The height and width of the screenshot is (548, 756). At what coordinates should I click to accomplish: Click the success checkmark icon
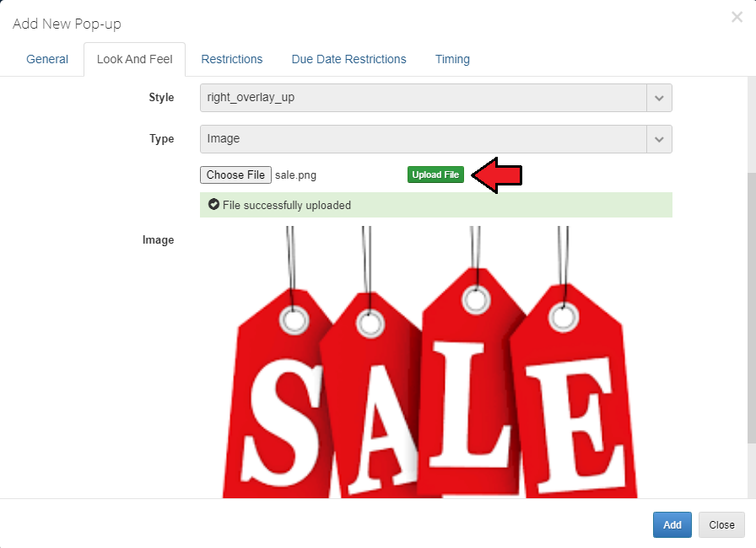213,205
